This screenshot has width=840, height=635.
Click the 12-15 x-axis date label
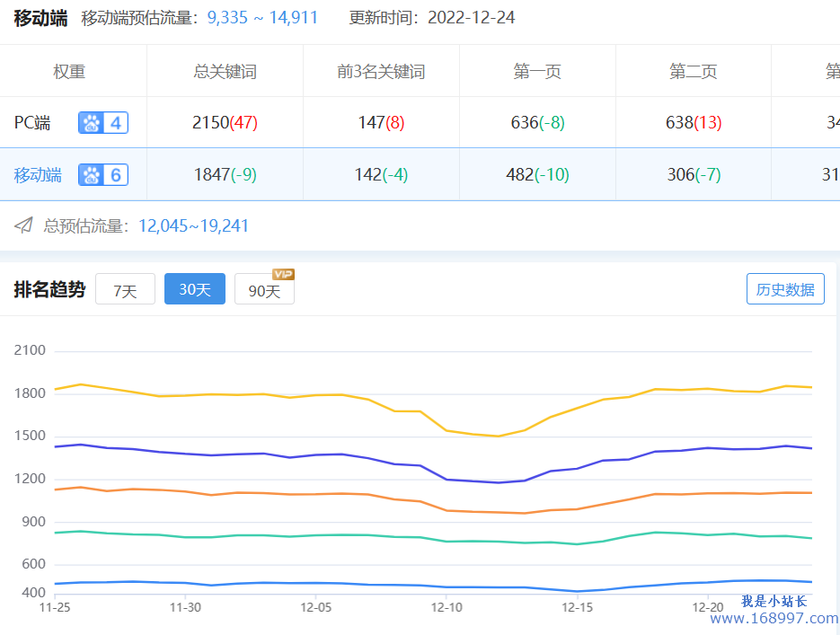click(578, 607)
